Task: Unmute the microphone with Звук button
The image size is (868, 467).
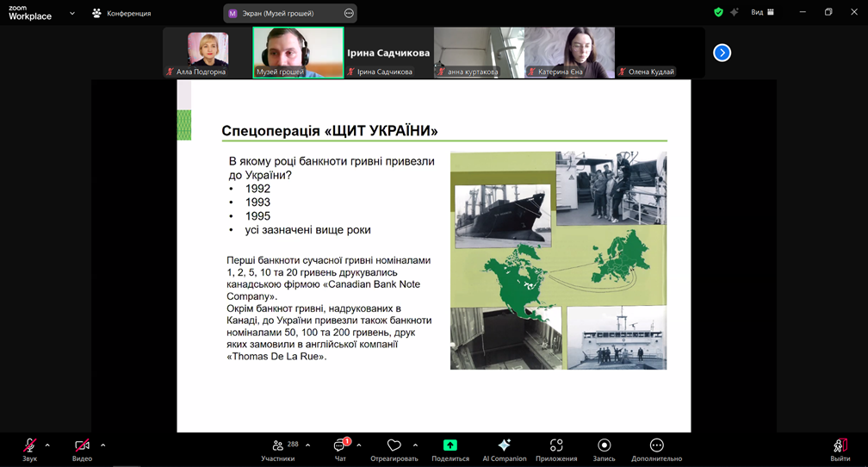Action: click(x=29, y=449)
